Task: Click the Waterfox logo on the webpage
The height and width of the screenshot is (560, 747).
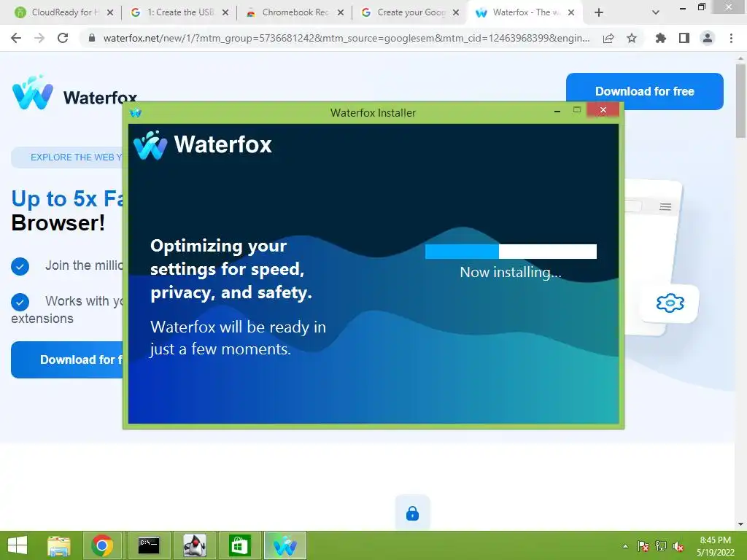Action: click(x=75, y=94)
